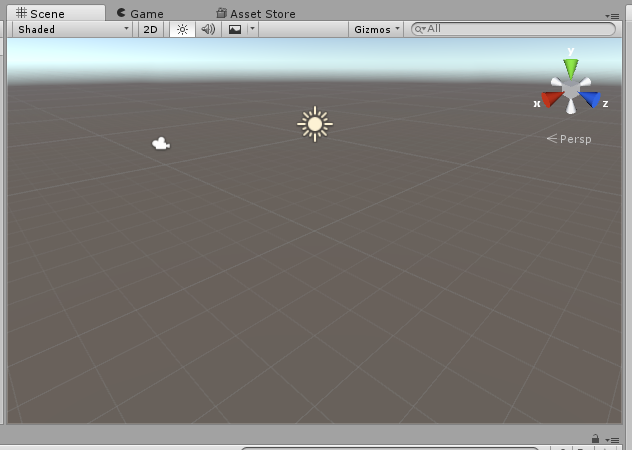Viewport: 632px width, 450px height.
Task: Click the lock icon on lower panel
Action: click(595, 439)
